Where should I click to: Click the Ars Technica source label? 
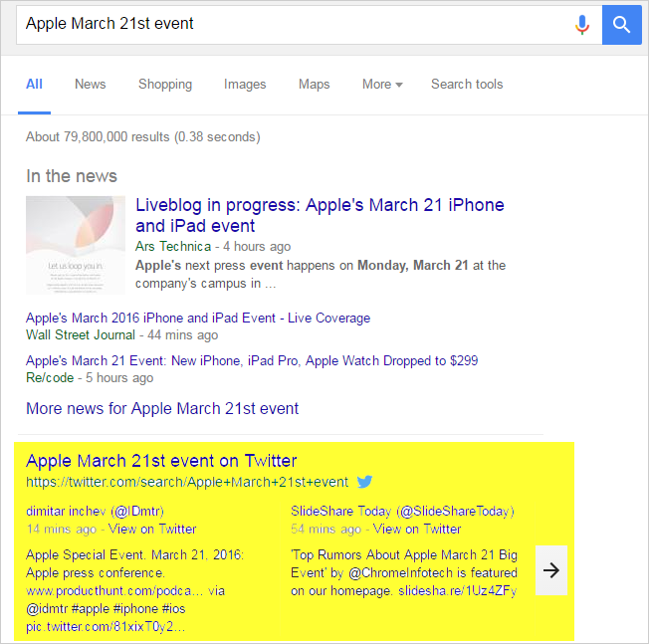pos(173,246)
